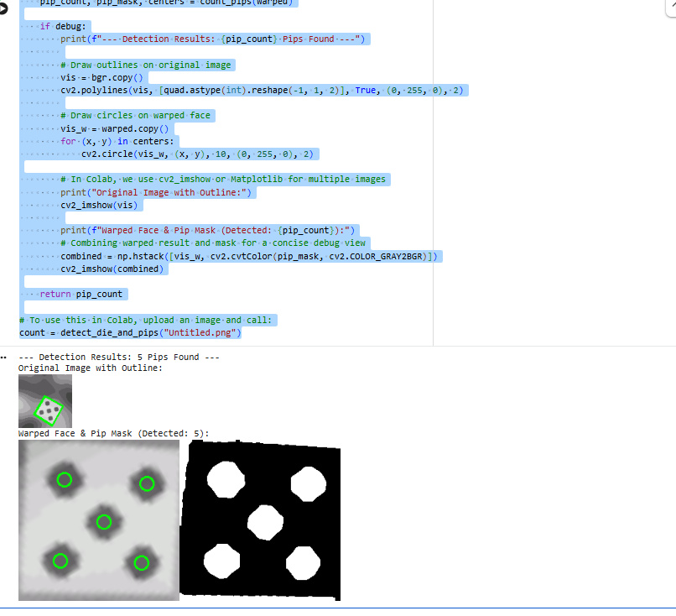Click the black and white pip mask image
This screenshot has width=676, height=616.
click(x=260, y=520)
